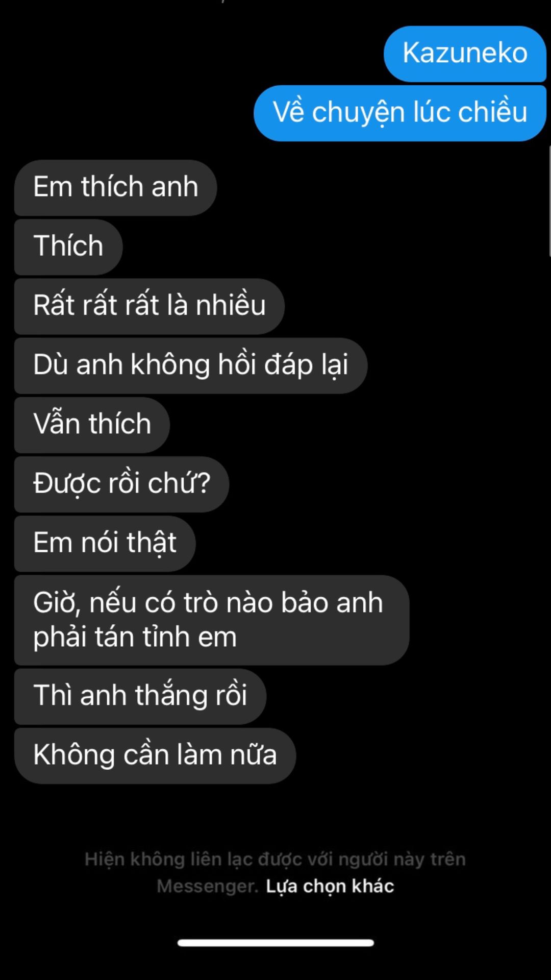Select the 'Giờ, nếu có trò nào' message
The height and width of the screenshot is (980, 551).
pos(212,620)
